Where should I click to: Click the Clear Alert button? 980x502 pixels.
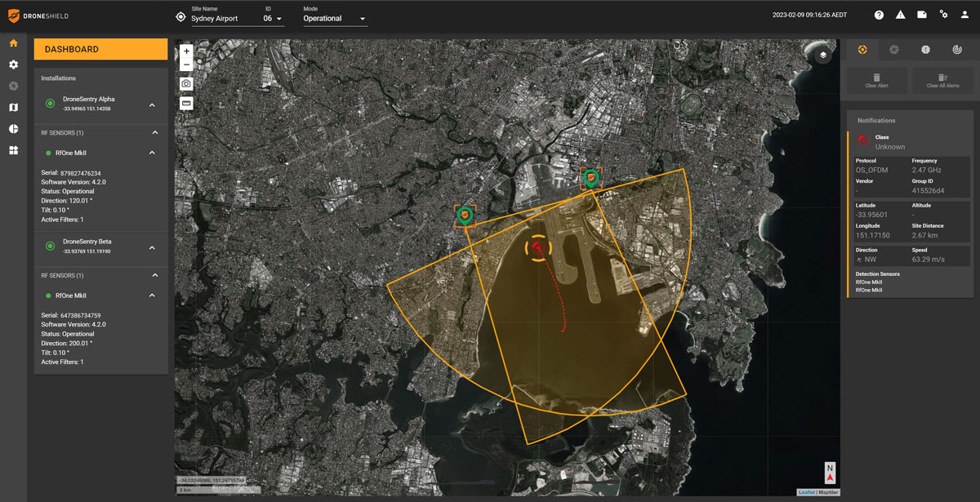coord(876,80)
